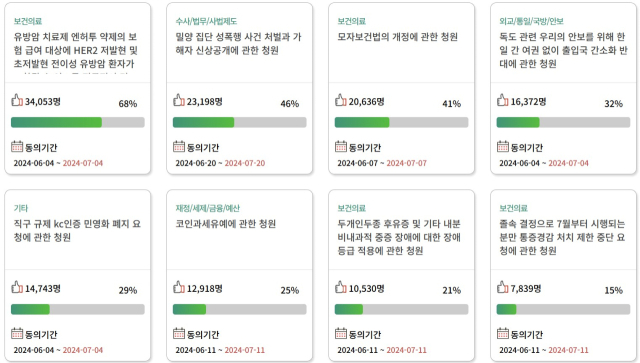Click thumbs-up icon beside 16,372명
The height and width of the screenshot is (363, 640).
[x=503, y=100]
